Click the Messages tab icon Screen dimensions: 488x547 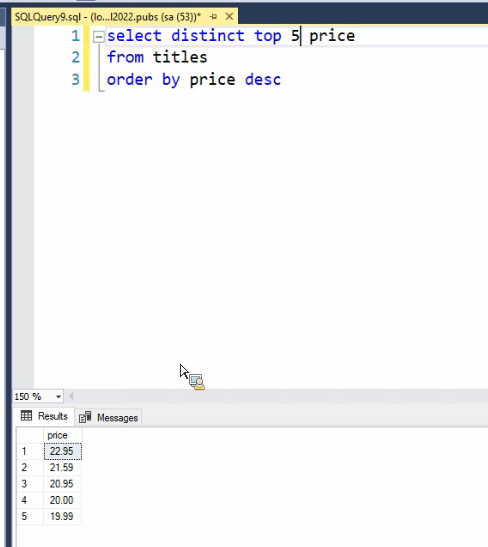(85, 417)
